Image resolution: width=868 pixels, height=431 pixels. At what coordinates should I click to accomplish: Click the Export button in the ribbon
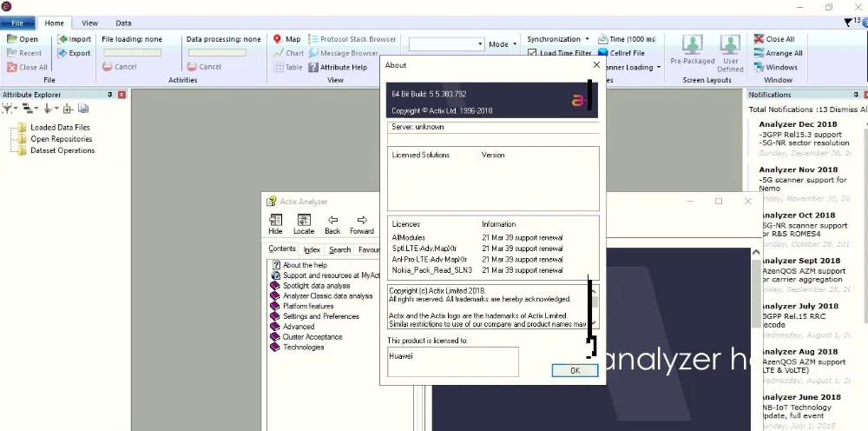pyautogui.click(x=74, y=53)
